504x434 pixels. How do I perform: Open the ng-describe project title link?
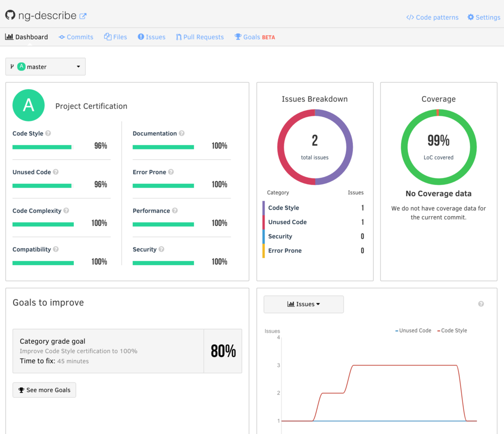tap(47, 15)
